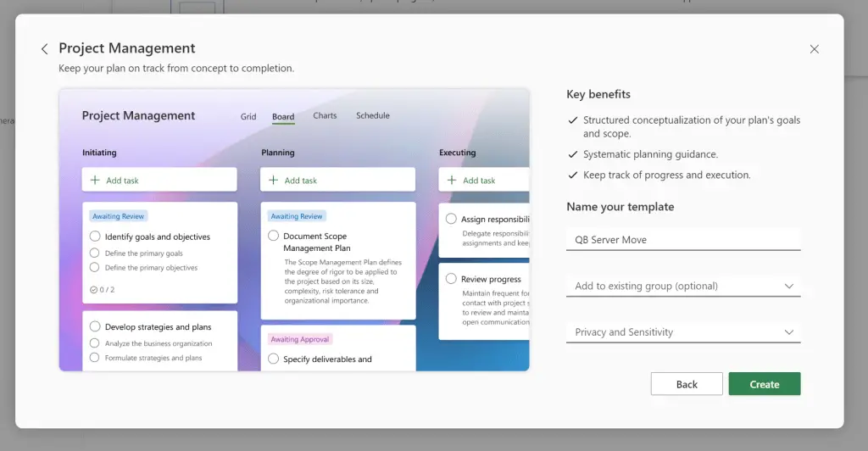Switch to the Grid view tab
This screenshot has width=868, height=451.
[x=248, y=117]
